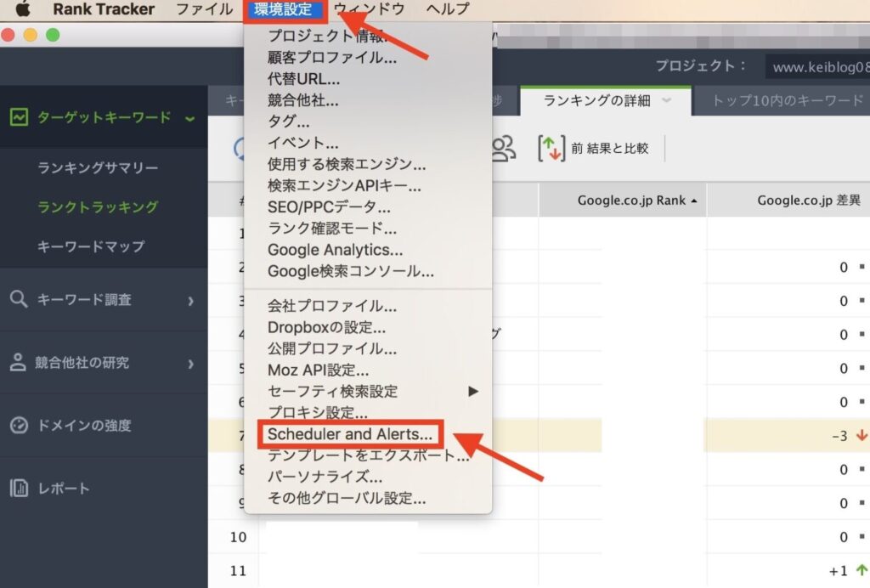Select table row number 11
The image size is (870, 588).
[238, 571]
